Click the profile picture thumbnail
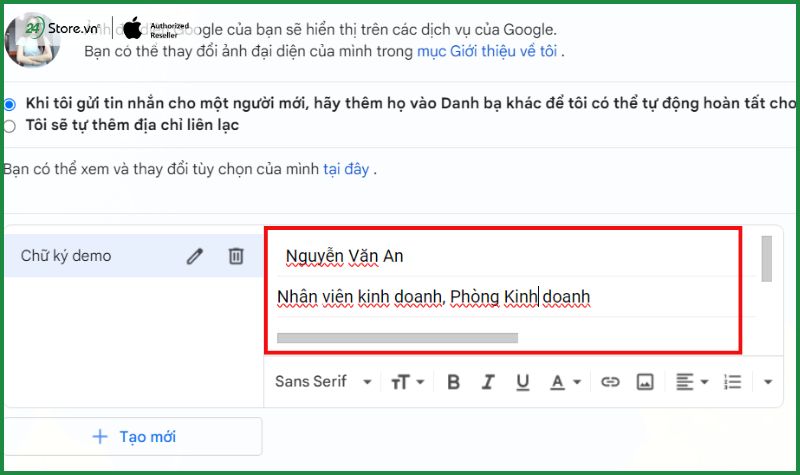800x475 pixels. click(32, 41)
